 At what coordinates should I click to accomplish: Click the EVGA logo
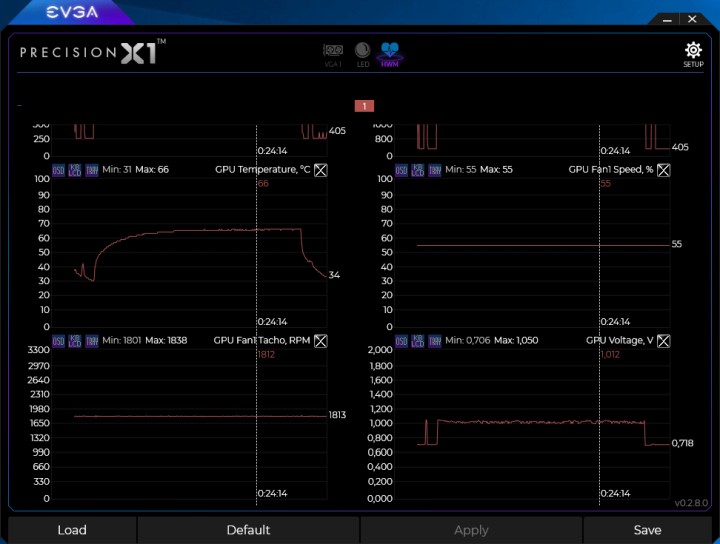click(72, 12)
